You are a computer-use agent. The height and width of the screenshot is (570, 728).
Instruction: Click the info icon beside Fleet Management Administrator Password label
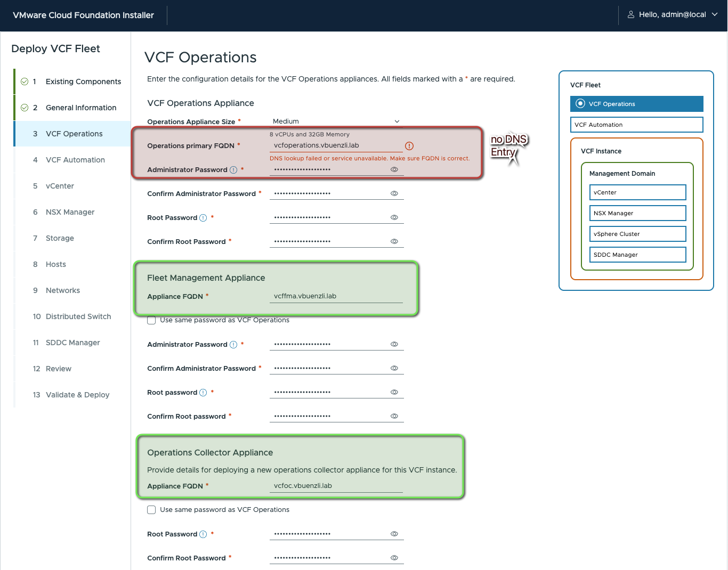tap(233, 345)
